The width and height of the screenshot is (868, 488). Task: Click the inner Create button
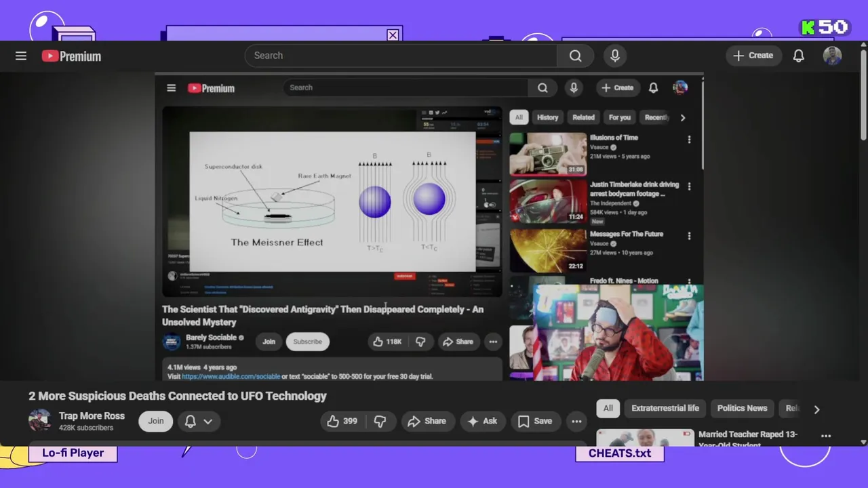[x=617, y=87]
